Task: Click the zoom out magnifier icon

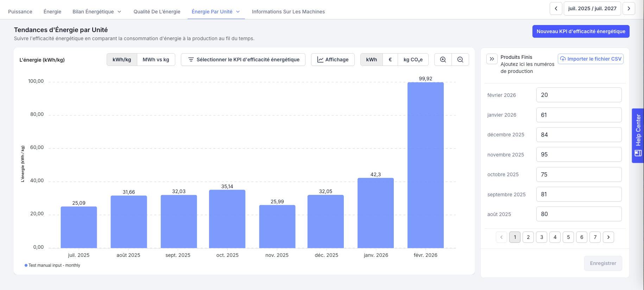Action: pyautogui.click(x=460, y=60)
